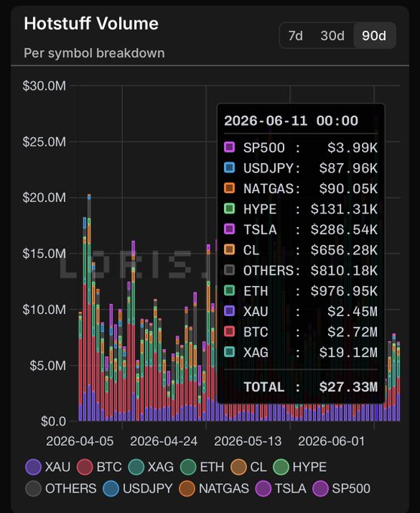Toggle TSLA series in legend
This screenshot has width=420, height=513.
(281, 488)
